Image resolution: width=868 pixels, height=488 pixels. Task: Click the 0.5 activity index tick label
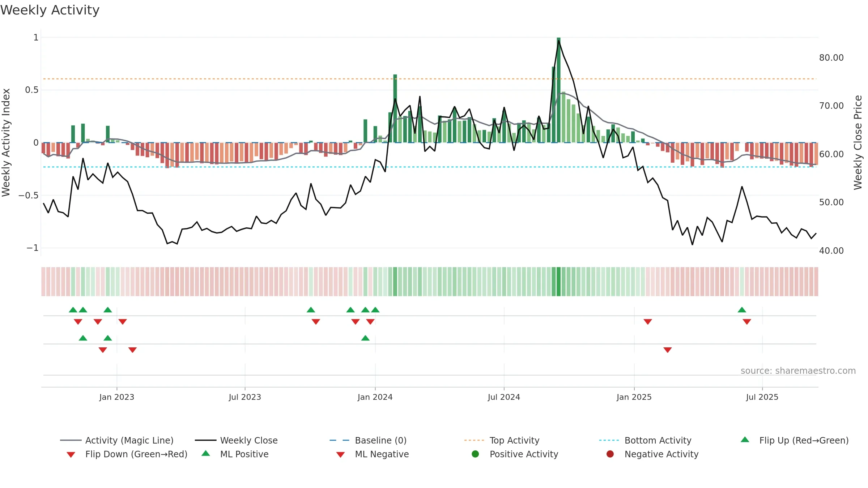click(32, 90)
